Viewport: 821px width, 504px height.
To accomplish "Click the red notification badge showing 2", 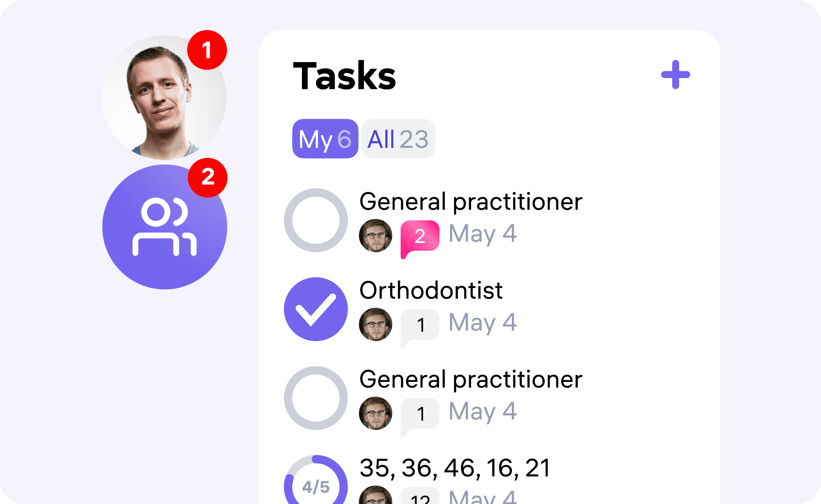I will click(x=207, y=177).
